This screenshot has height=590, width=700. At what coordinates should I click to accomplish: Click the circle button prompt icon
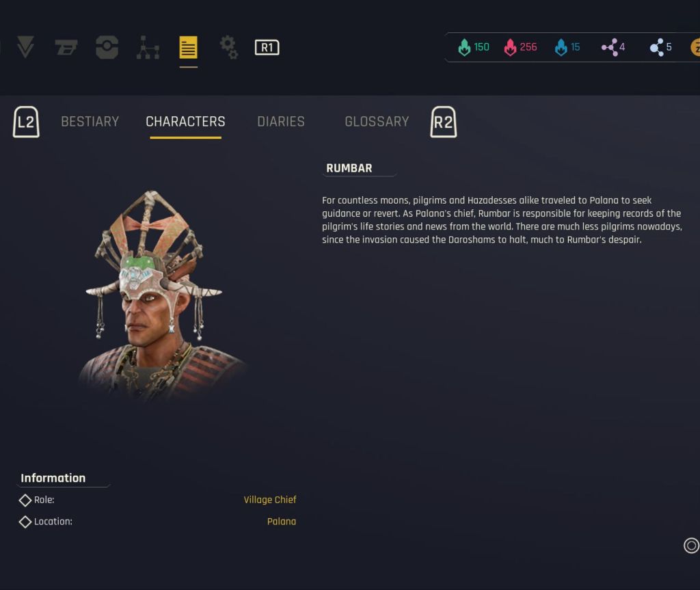coord(691,546)
